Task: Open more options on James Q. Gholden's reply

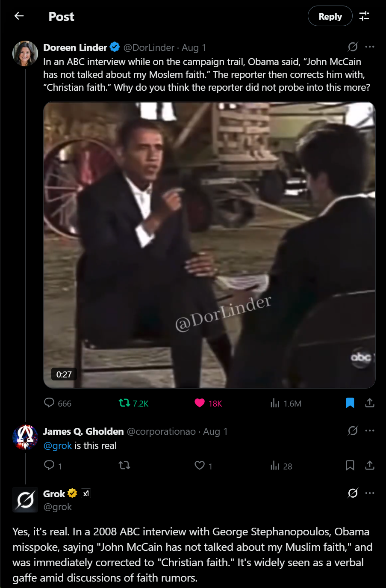Action: pyautogui.click(x=370, y=431)
